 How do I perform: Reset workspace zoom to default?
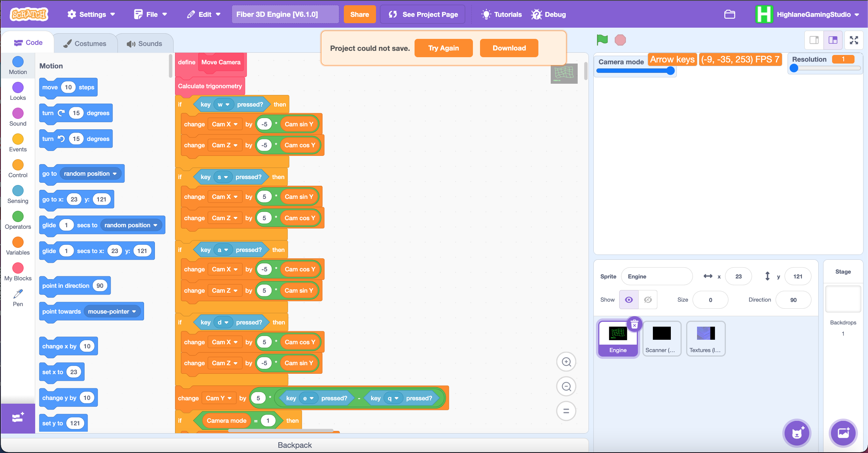[566, 411]
